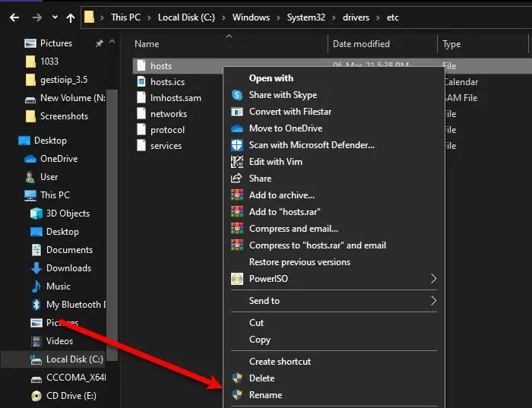Click the Vim editor icon
The image size is (532, 408).
(237, 162)
